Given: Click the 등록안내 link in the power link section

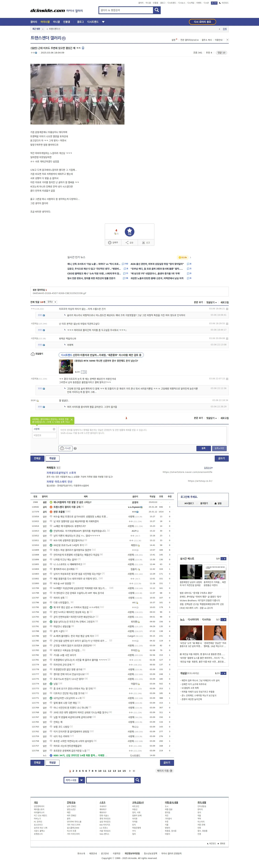Looking at the screenshot, I should pos(208,468).
